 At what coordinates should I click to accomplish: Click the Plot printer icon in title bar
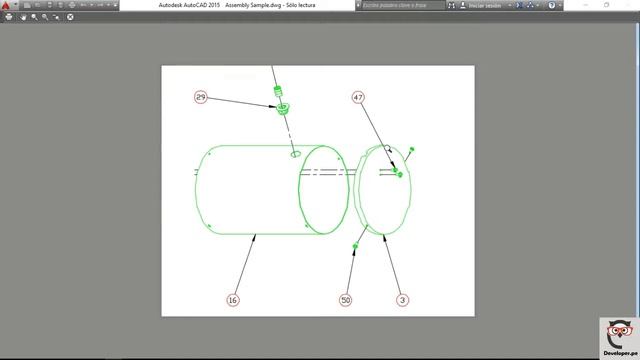point(72,5)
